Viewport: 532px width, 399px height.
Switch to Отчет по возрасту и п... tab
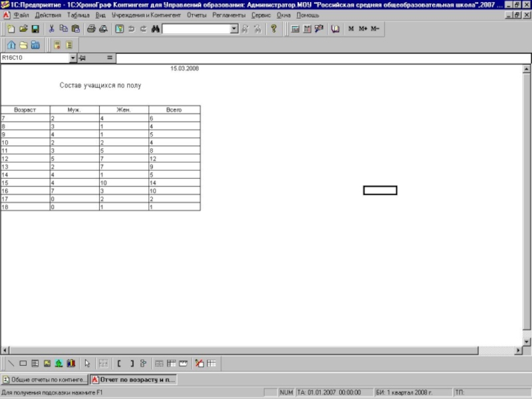pos(134,380)
